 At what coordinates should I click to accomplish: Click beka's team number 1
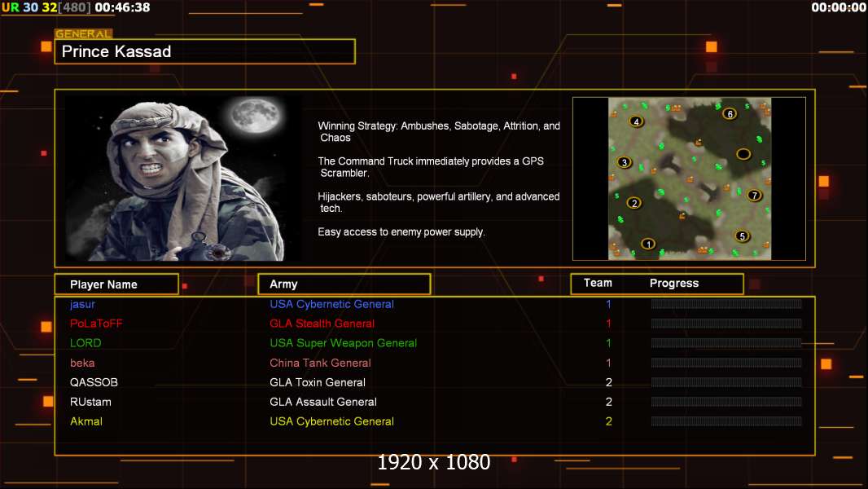click(608, 363)
